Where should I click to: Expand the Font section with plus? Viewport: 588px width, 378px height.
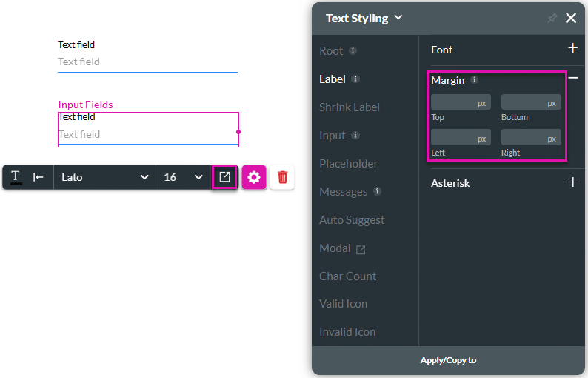[572, 49]
